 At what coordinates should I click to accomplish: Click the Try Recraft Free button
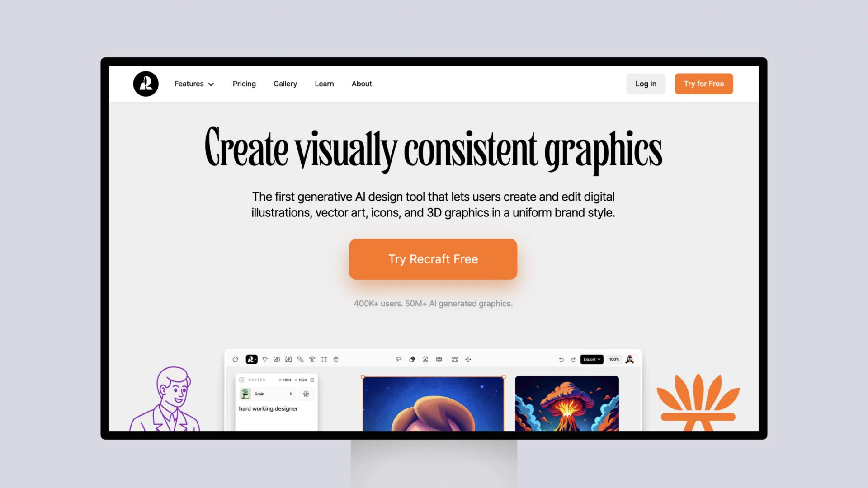pos(433,258)
